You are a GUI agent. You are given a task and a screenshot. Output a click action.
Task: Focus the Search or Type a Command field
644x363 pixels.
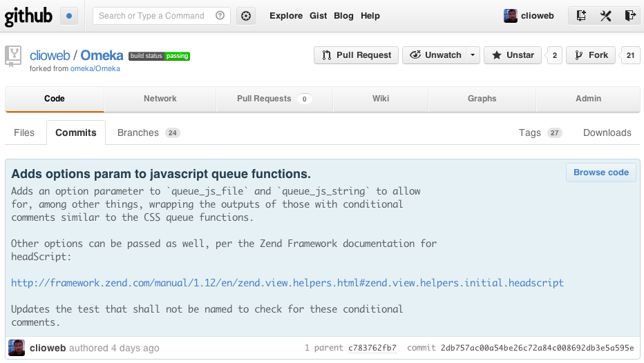[x=162, y=16]
